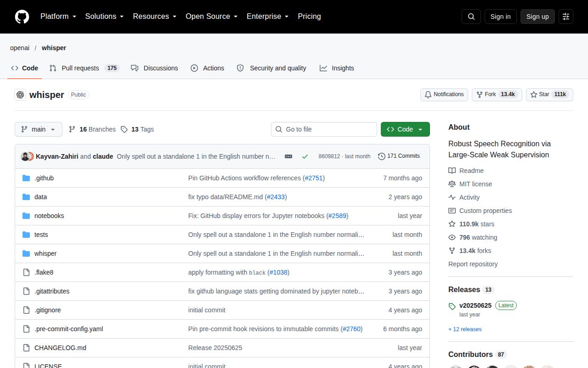This screenshot has height=368, width=588.
Task: View the green check commit status
Action: [305, 156]
